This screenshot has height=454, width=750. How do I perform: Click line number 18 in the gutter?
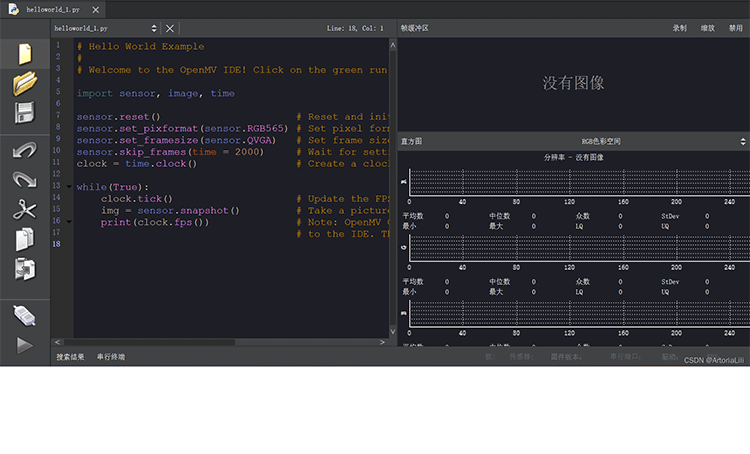[56, 244]
